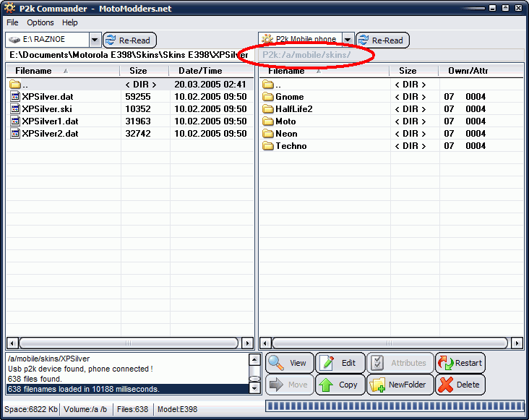
Task: Click the P2k:/a/mobile/skins/ path field
Action: pos(391,55)
